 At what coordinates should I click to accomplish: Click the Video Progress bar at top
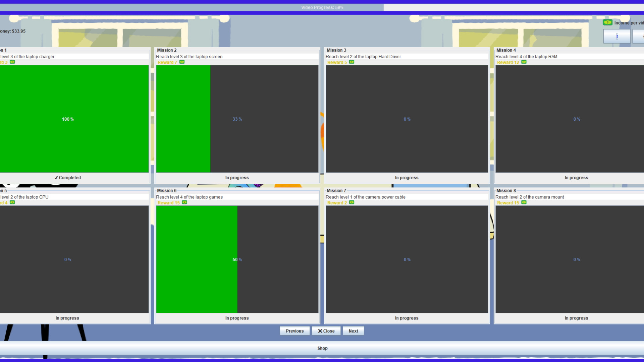(322, 7)
